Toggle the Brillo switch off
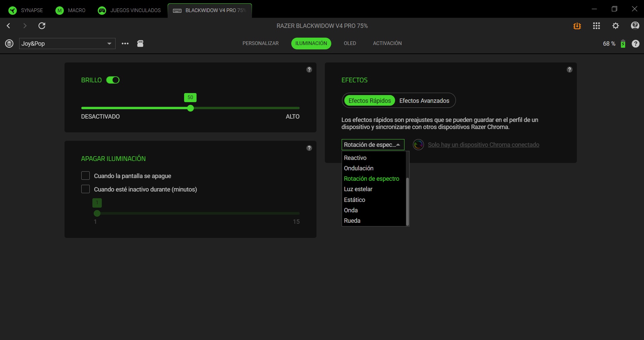 (x=113, y=80)
